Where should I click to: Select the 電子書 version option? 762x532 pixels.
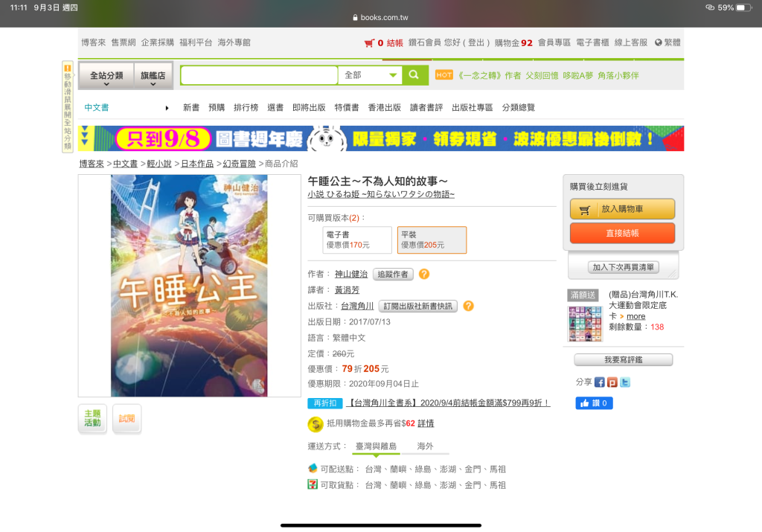coord(356,240)
